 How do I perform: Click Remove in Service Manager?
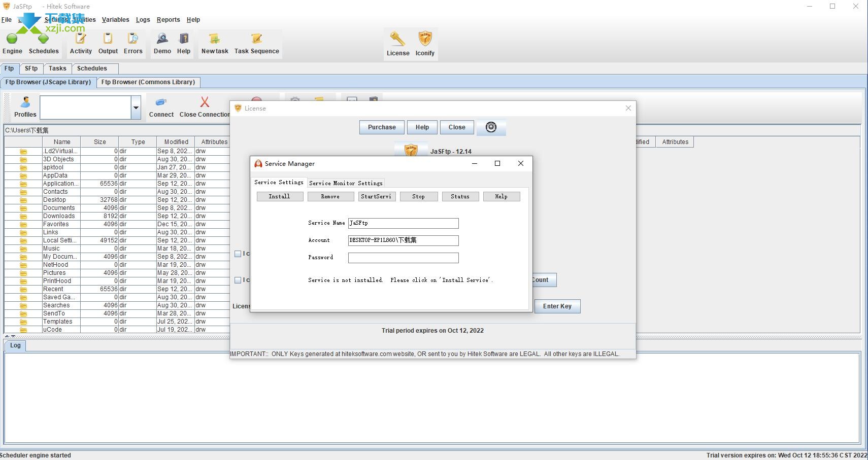coord(330,196)
